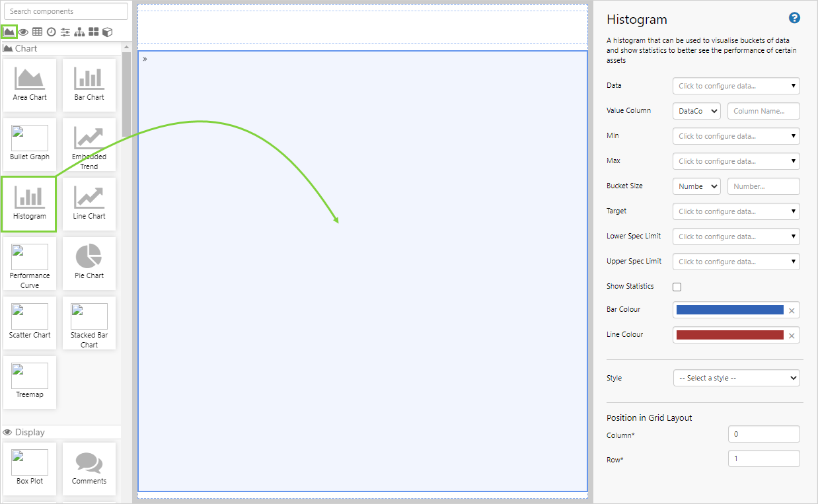Viewport: 818px width, 504px height.
Task: Select the large blue canvas cell
Action: 363,271
